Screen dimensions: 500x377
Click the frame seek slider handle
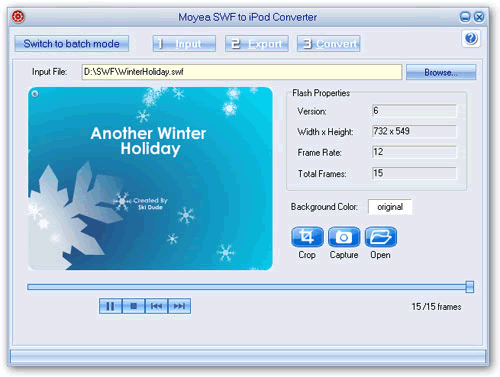470,287
